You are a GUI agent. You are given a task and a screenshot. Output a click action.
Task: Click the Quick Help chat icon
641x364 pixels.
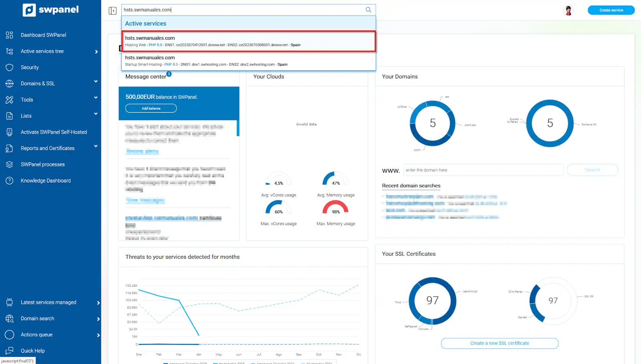pyautogui.click(x=10, y=351)
